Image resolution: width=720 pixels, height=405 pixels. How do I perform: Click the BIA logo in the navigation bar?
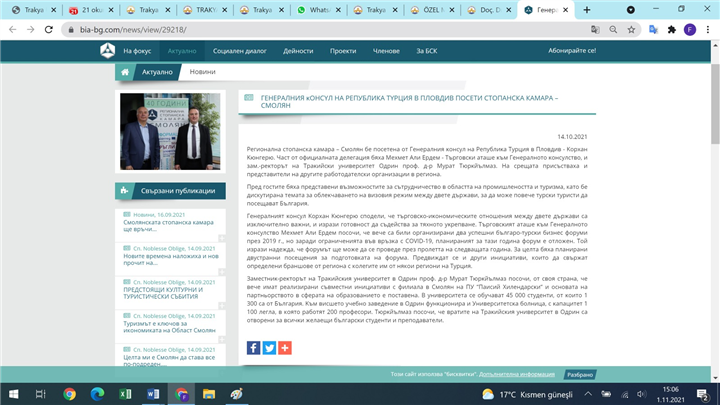(x=107, y=51)
